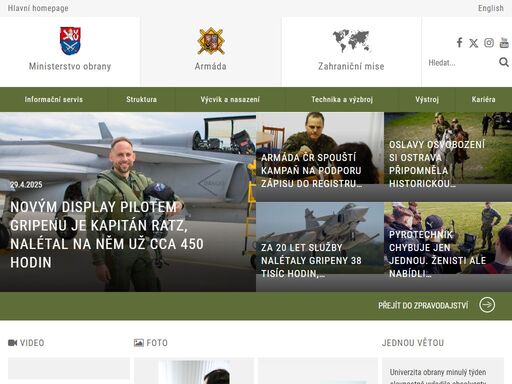The height and width of the screenshot is (384, 512).
Task: Open the Oslavy osvobození Ostrava article
Action: [x=448, y=157]
